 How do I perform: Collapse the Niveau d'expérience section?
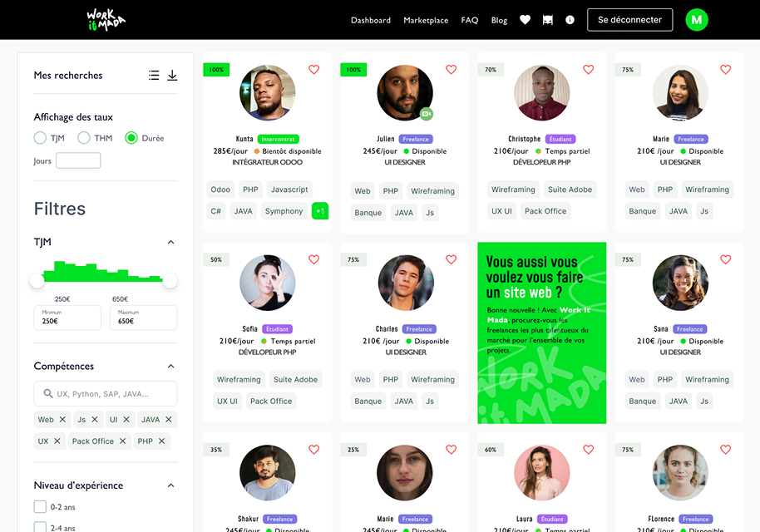coord(170,485)
